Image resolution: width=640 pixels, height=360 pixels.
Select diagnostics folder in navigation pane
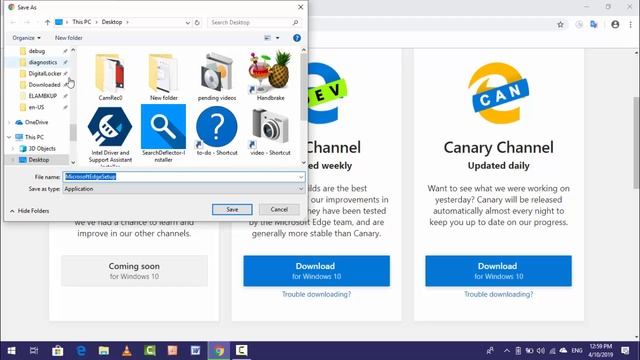point(42,62)
